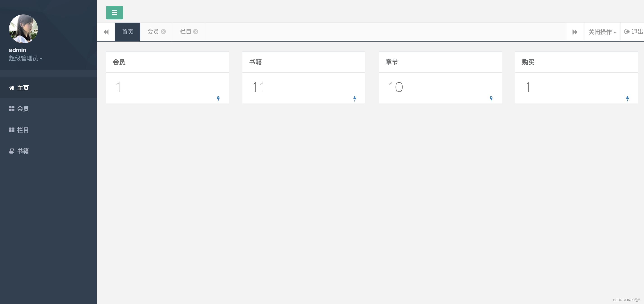Click lightning icon in 会员 card

tap(218, 98)
